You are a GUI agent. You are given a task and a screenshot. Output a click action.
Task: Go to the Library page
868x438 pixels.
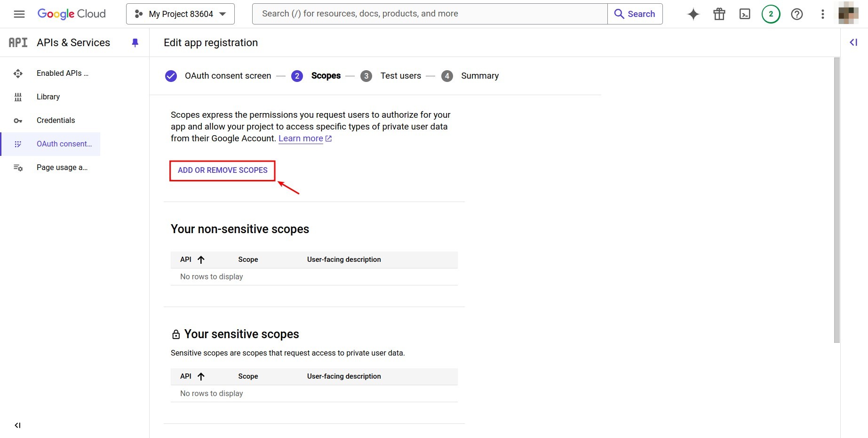[x=48, y=97]
